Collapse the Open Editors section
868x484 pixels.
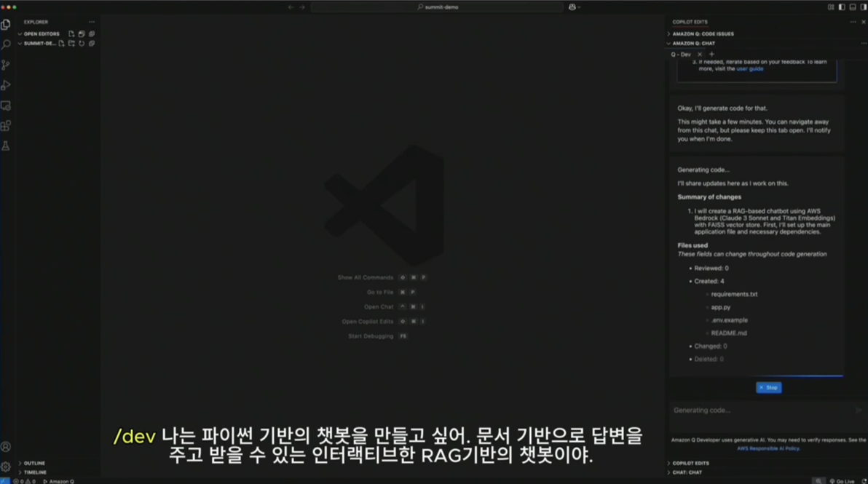click(42, 33)
